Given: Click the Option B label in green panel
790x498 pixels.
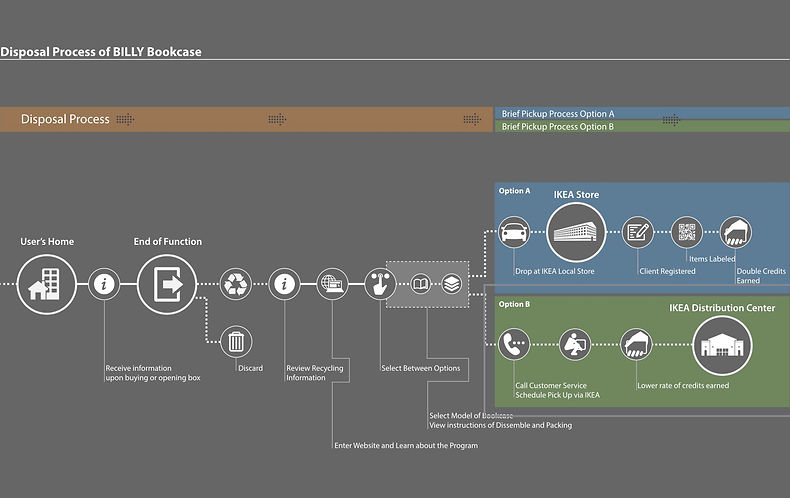Looking at the screenshot, I should [x=514, y=304].
